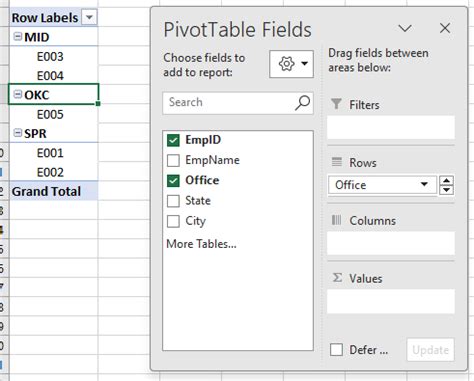This screenshot has width=474, height=381.
Task: Check the EmpName field checkbox
Action: pyautogui.click(x=173, y=160)
